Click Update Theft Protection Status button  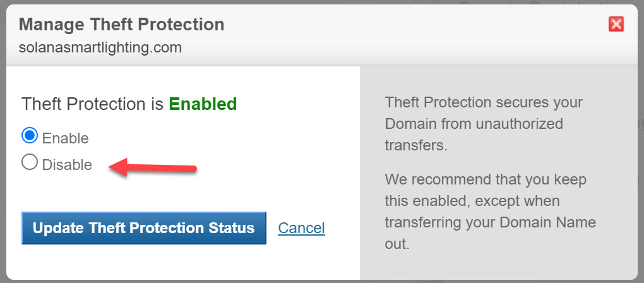point(144,228)
